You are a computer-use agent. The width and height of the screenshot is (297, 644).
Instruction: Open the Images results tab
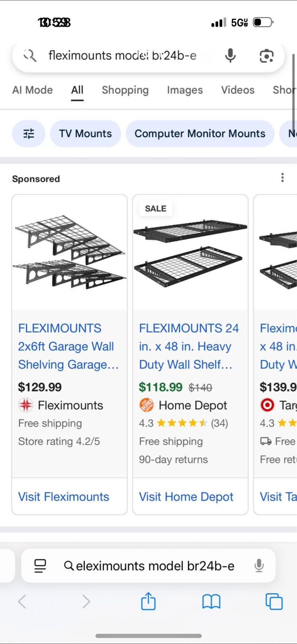click(x=185, y=90)
